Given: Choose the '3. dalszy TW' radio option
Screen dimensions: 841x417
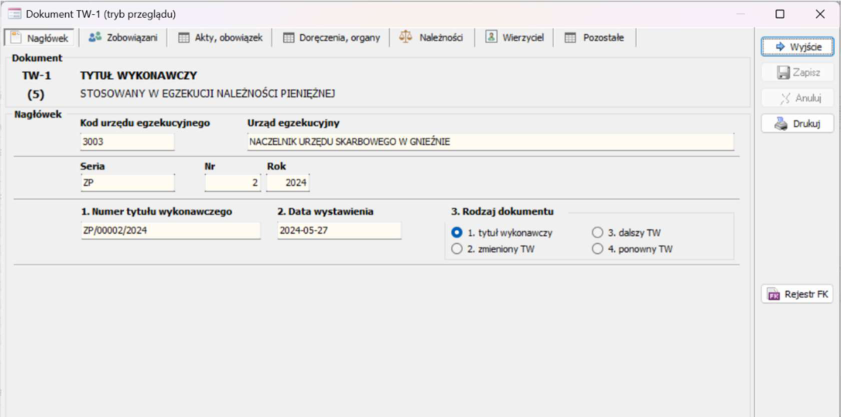Looking at the screenshot, I should point(597,233).
